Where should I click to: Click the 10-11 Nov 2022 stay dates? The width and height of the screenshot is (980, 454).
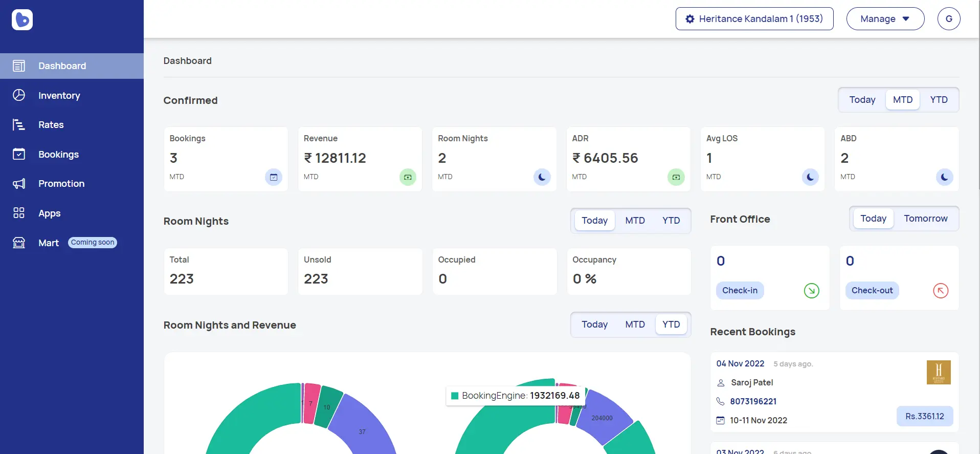[x=758, y=420]
